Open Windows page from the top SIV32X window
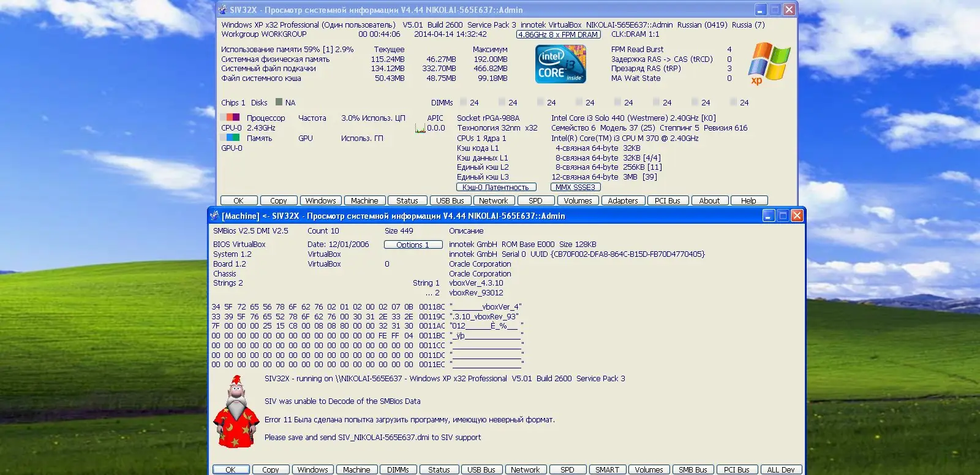The height and width of the screenshot is (475, 980). click(x=320, y=200)
